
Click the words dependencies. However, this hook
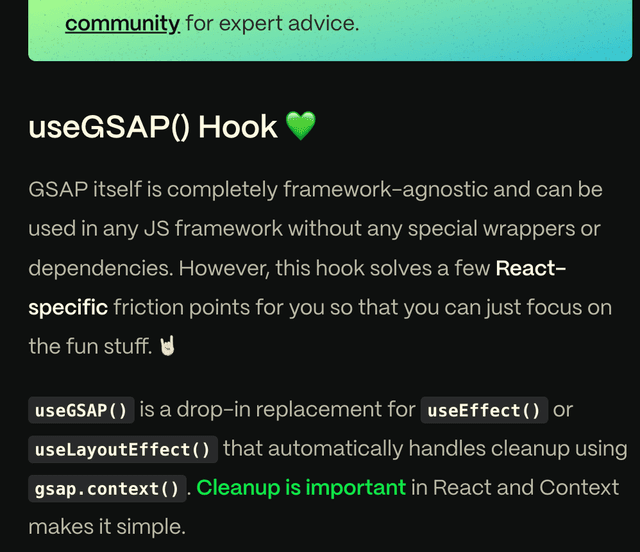[x=196, y=268]
